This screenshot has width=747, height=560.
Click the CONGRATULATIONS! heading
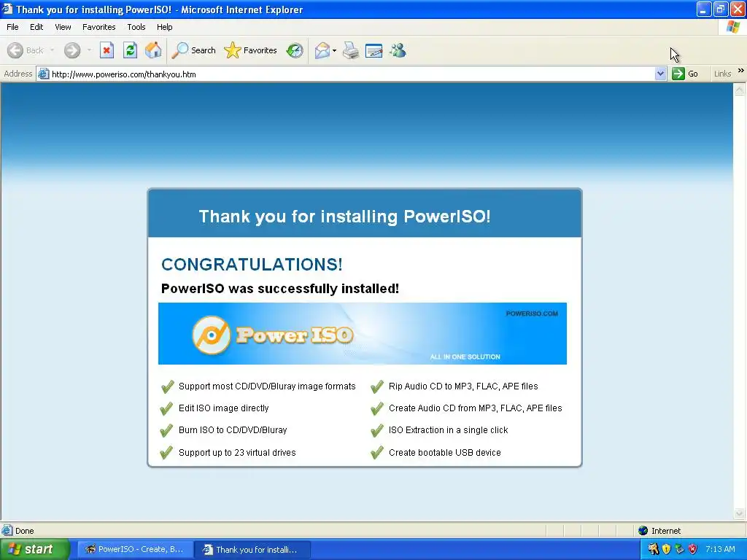pos(252,264)
